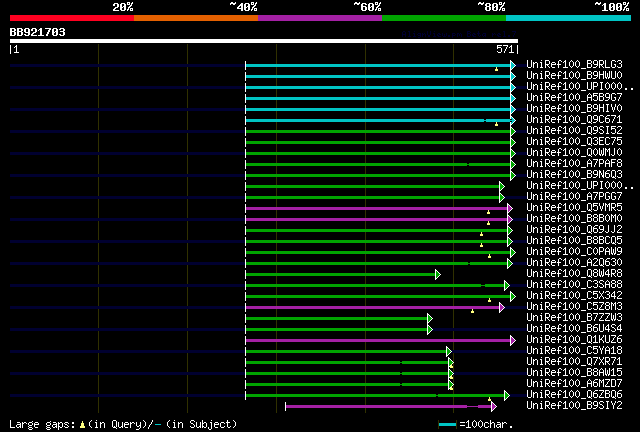Click the purple arrowhead of UniRef100_B9SIY2 alignment
This screenshot has width=640, height=432.
point(494,407)
